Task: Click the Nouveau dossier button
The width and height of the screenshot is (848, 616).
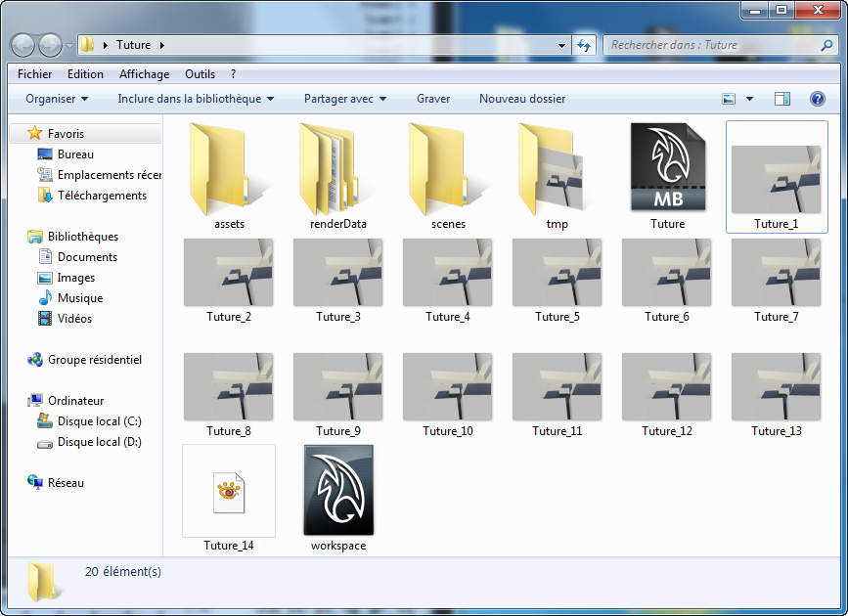Action: coord(522,99)
